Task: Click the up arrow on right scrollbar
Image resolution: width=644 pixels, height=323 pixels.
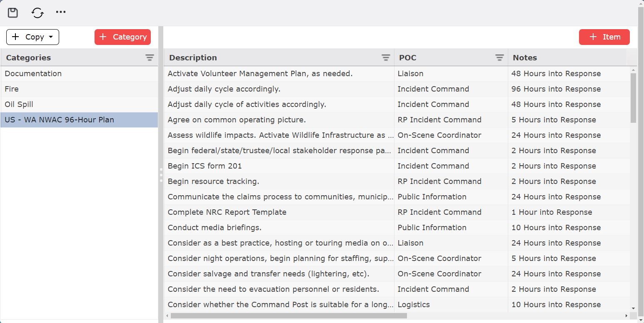Action: pos(634,69)
